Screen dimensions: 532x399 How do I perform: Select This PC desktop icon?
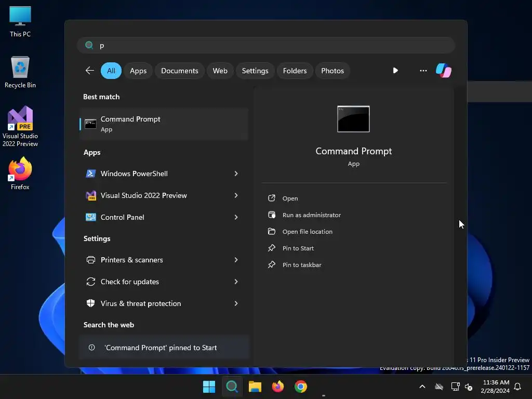click(20, 21)
